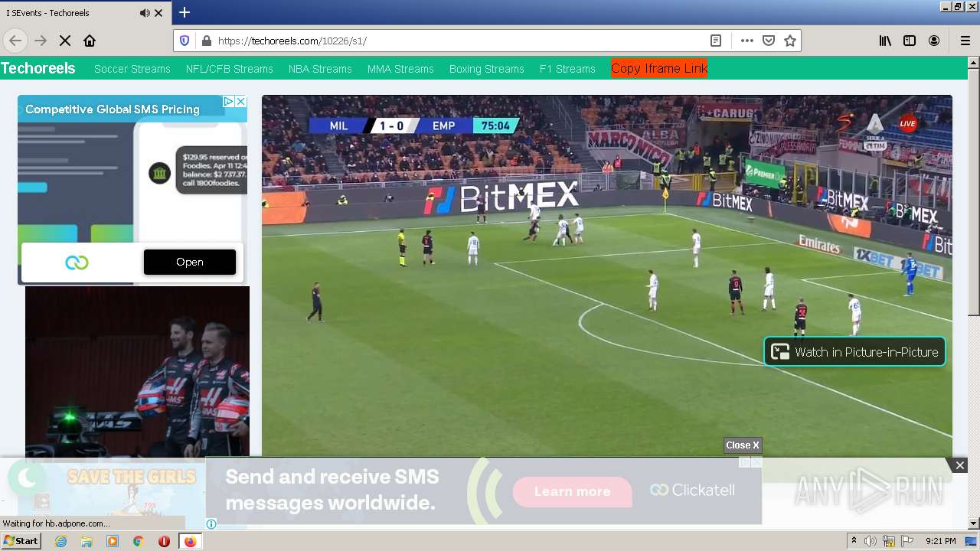980x551 pixels.
Task: Open NBA Streams menu item
Action: (320, 69)
